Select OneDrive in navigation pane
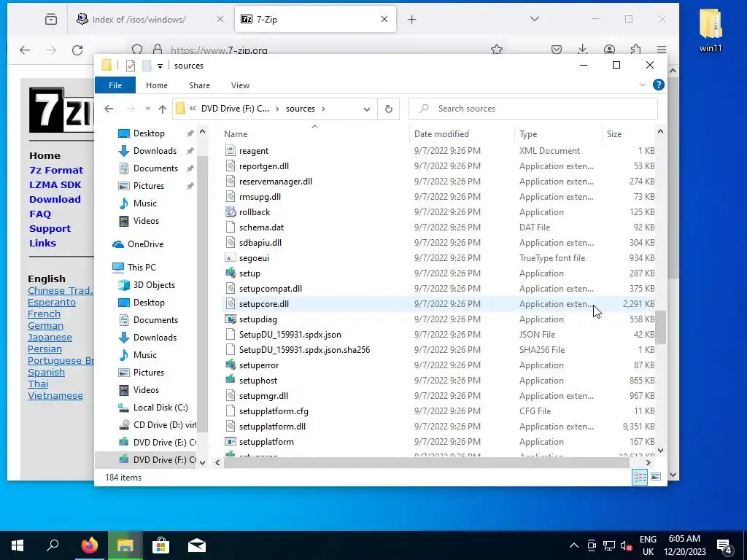Screen dimensions: 747x560 point(145,244)
